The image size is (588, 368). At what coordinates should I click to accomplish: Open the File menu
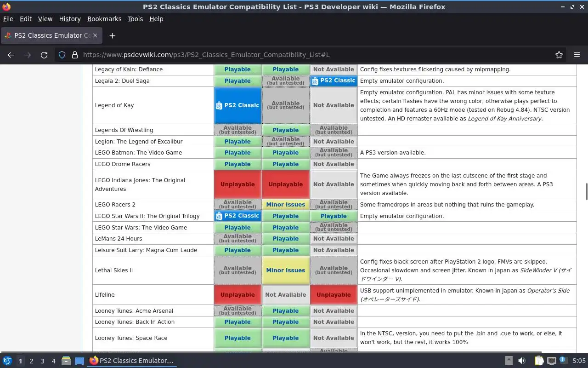click(8, 19)
